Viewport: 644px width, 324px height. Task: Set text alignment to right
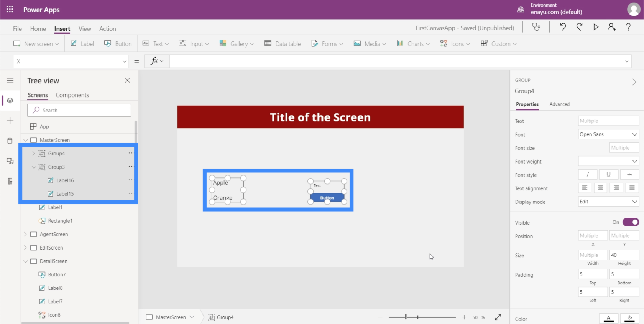pyautogui.click(x=616, y=188)
